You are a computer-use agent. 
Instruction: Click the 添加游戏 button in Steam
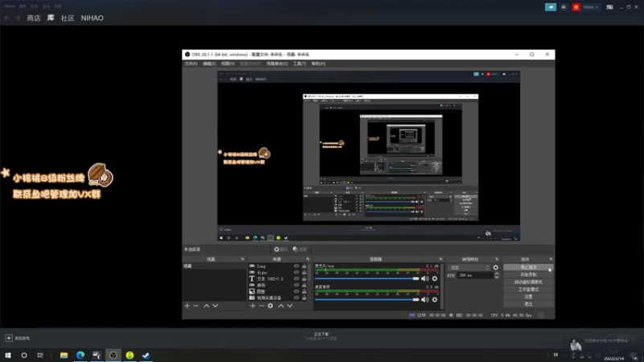coord(18,338)
